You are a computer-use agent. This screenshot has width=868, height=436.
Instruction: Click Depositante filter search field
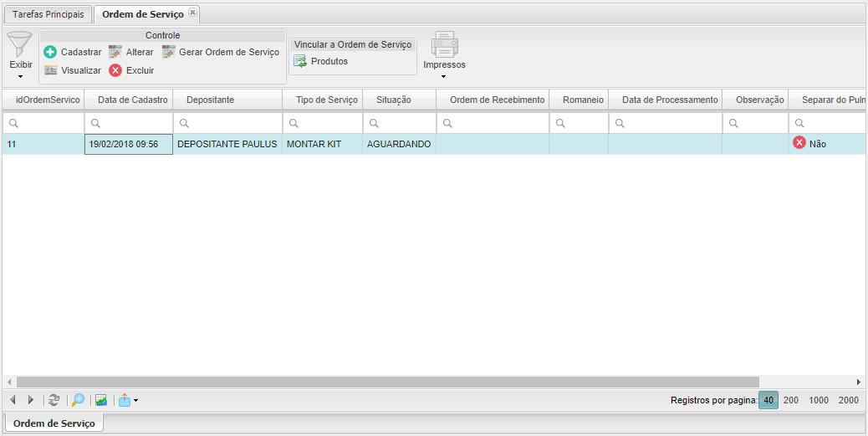click(x=227, y=124)
